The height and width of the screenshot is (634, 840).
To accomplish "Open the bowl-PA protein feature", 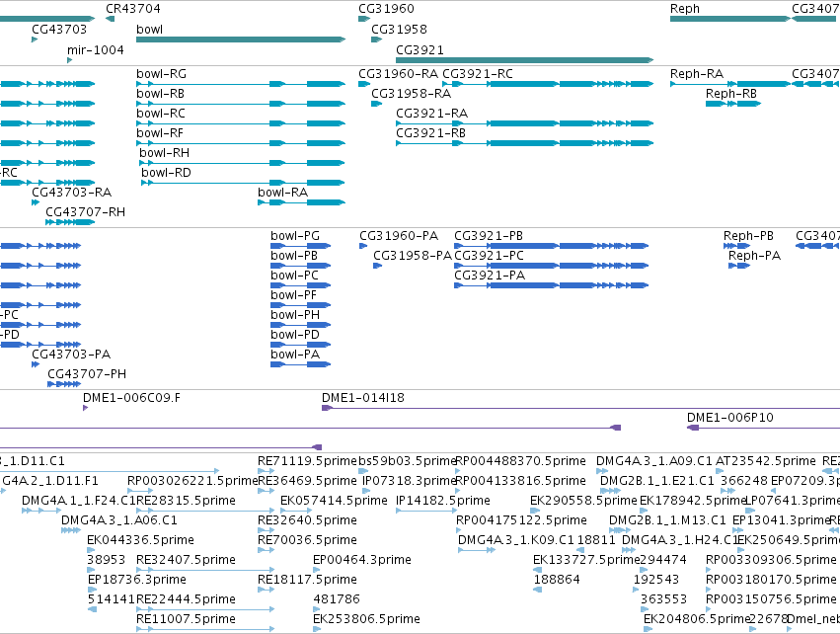I will 300,364.
